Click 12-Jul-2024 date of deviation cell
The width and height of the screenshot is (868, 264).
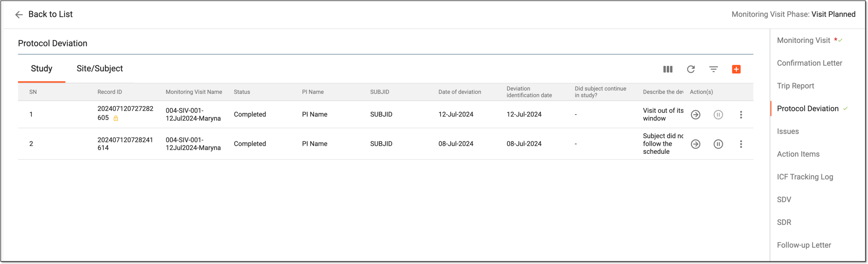pos(456,114)
